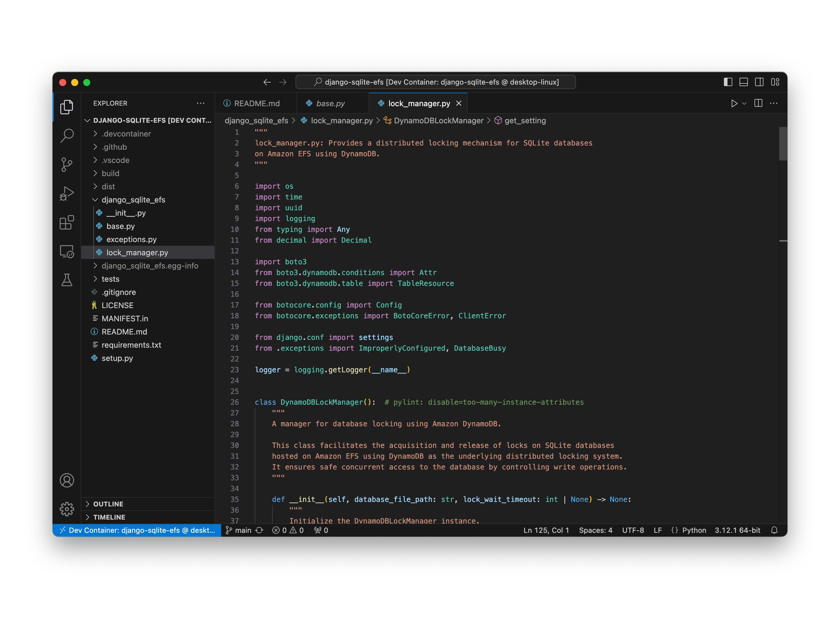Click the editor vertical scrollbar thumb
Image resolution: width=840 pixels, height=630 pixels.
pyautogui.click(x=783, y=144)
